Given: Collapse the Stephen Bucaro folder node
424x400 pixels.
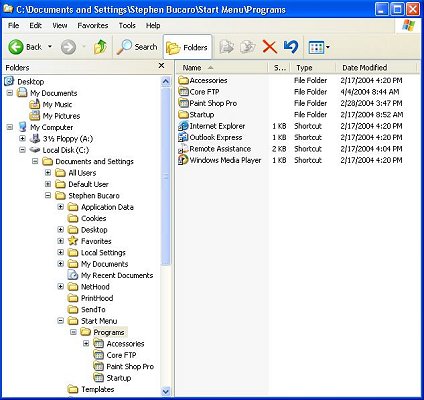Looking at the screenshot, I should 48,195.
